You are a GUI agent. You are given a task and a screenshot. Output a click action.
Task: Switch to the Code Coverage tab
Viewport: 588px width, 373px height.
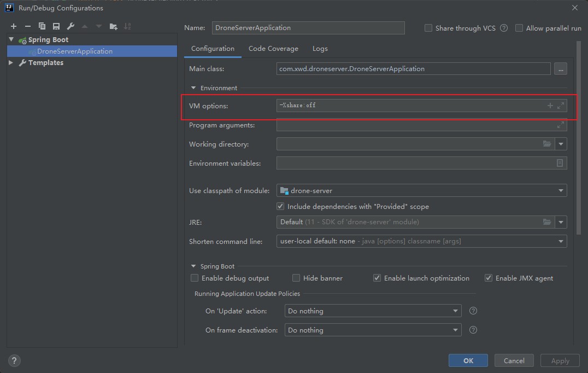coord(273,49)
